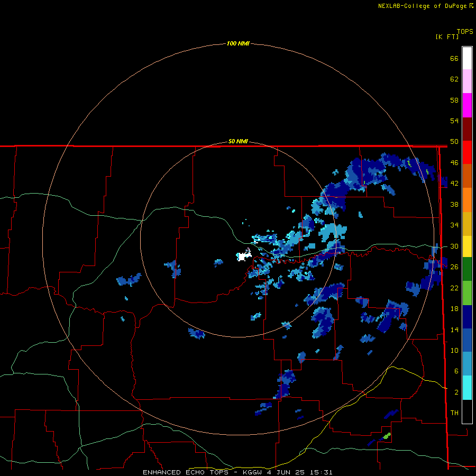Click the 38 legend value
This screenshot has height=476, width=476.
pyautogui.click(x=454, y=204)
